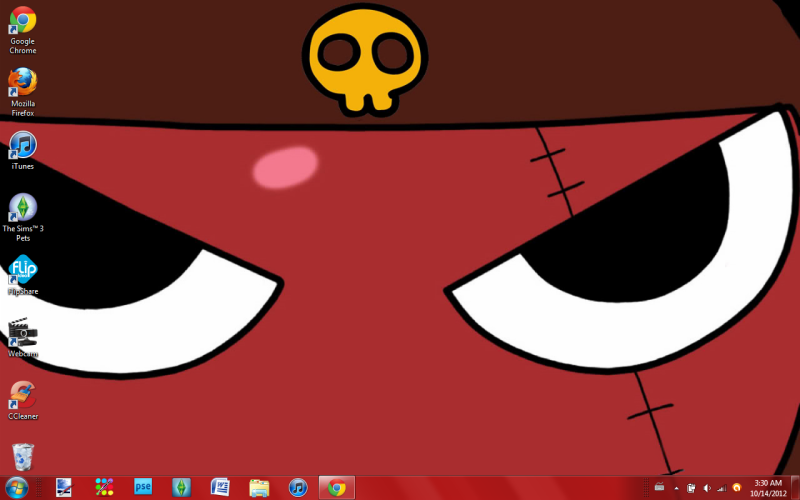Viewport: 800px width, 500px height.
Task: Launch The Sims 3 from the taskbar
Action: coord(182,488)
